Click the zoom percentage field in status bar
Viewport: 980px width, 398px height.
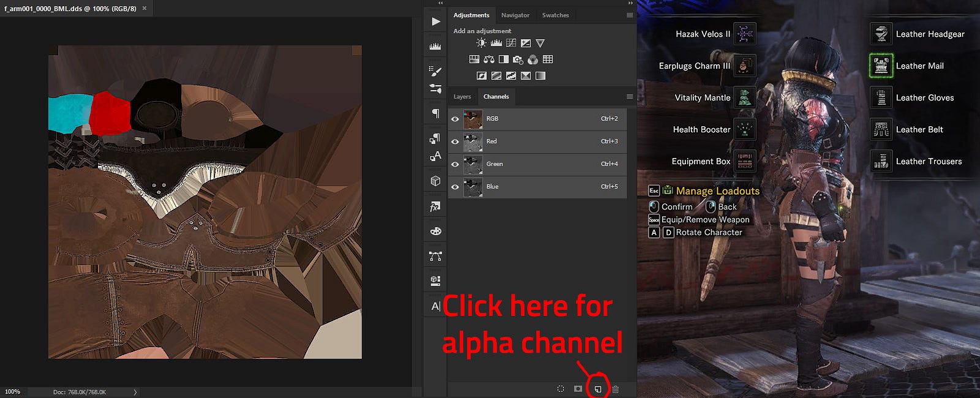12,392
